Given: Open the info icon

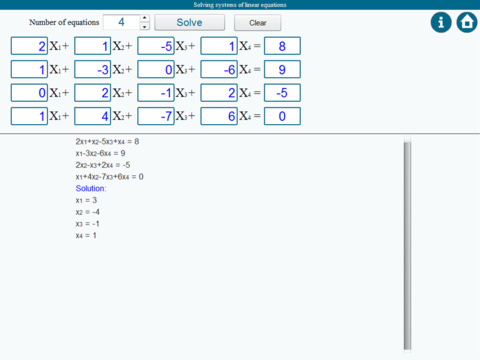Looking at the screenshot, I should (x=441, y=23).
